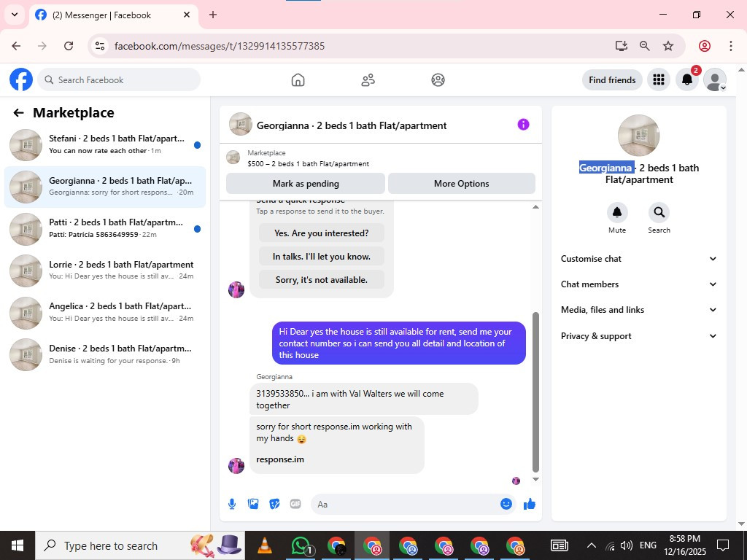
Task: Send a thumbs-up like
Action: [530, 504]
